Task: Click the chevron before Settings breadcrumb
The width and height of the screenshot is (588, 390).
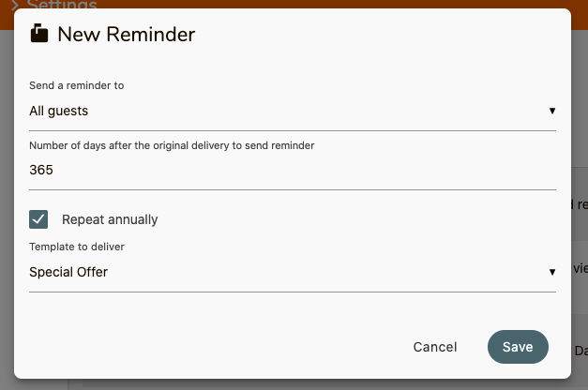Action: coord(15,5)
